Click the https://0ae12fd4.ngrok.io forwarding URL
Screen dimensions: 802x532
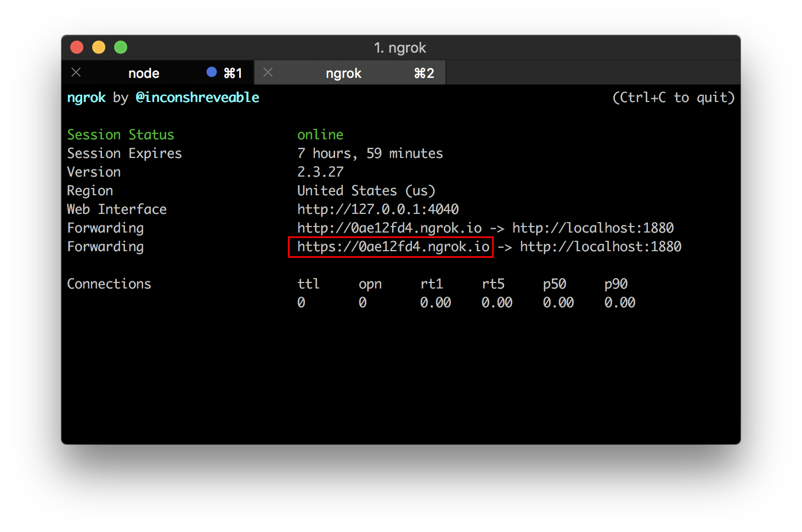393,247
